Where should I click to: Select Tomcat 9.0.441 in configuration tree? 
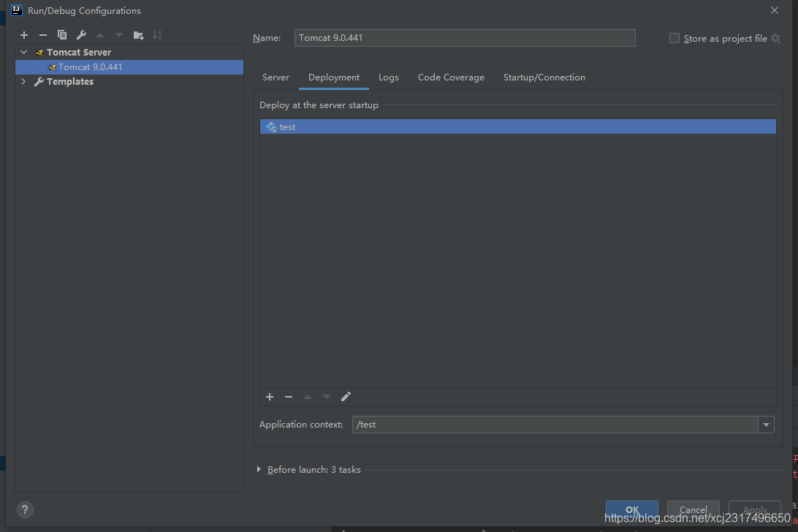pos(129,67)
